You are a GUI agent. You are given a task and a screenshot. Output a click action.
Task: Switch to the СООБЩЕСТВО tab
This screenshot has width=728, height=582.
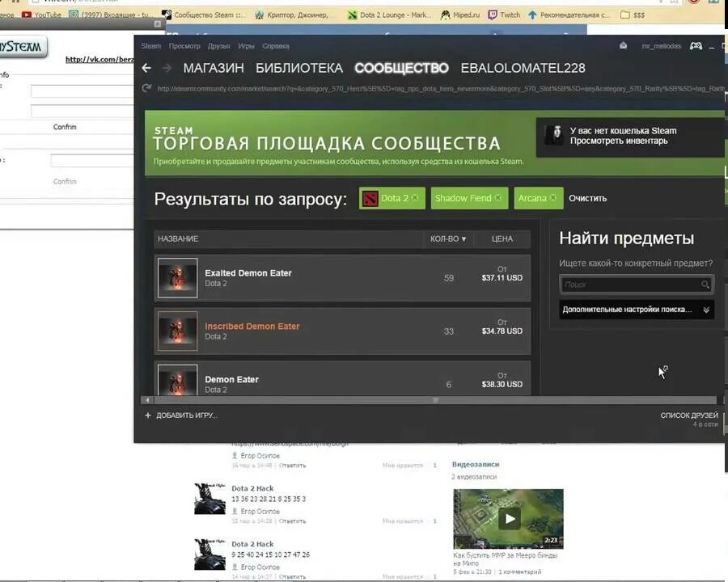click(x=401, y=68)
